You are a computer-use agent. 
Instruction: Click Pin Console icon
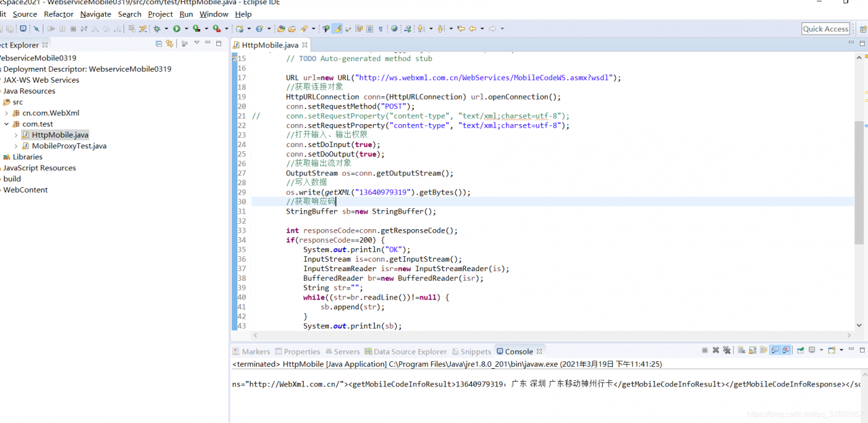pyautogui.click(x=800, y=350)
